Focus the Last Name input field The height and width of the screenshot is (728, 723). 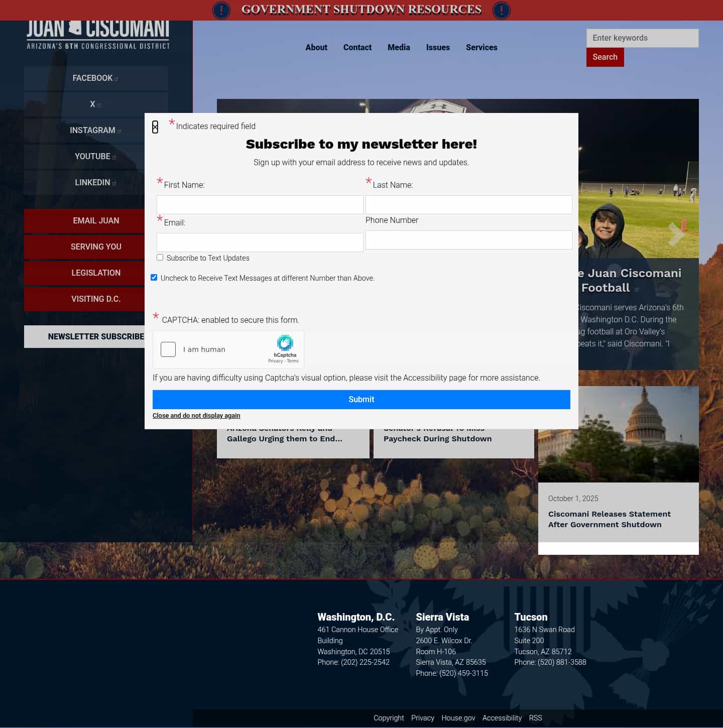(x=469, y=205)
